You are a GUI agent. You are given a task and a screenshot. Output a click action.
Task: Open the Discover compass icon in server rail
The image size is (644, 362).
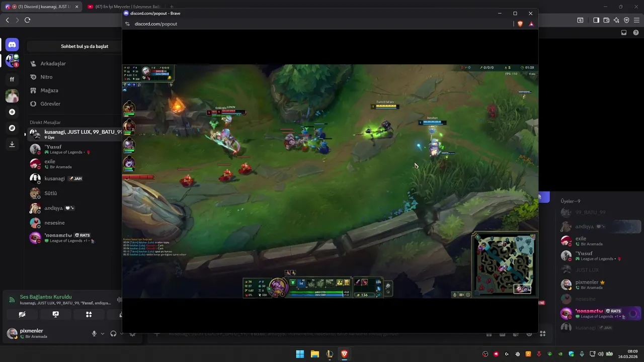[x=12, y=128]
